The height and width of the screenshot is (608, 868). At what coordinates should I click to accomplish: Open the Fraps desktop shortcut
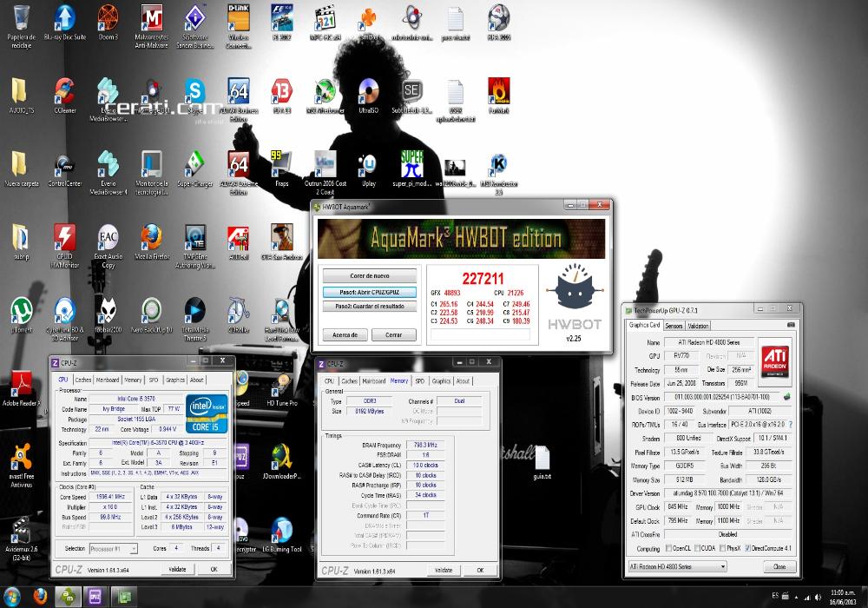282,169
